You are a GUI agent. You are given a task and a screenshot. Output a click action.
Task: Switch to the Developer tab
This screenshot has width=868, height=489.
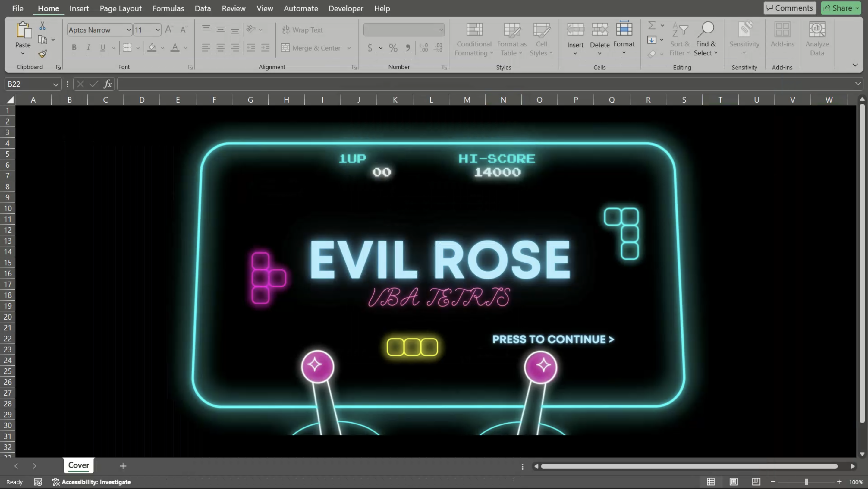pyautogui.click(x=346, y=8)
